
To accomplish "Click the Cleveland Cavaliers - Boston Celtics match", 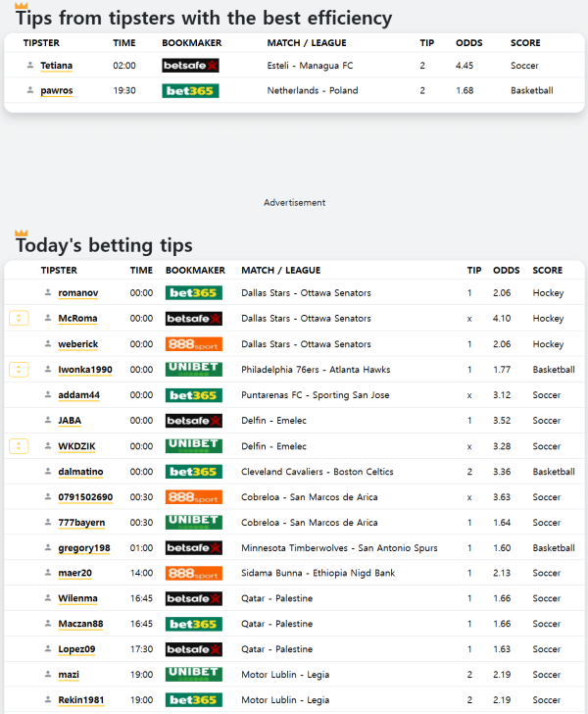I will point(318,472).
